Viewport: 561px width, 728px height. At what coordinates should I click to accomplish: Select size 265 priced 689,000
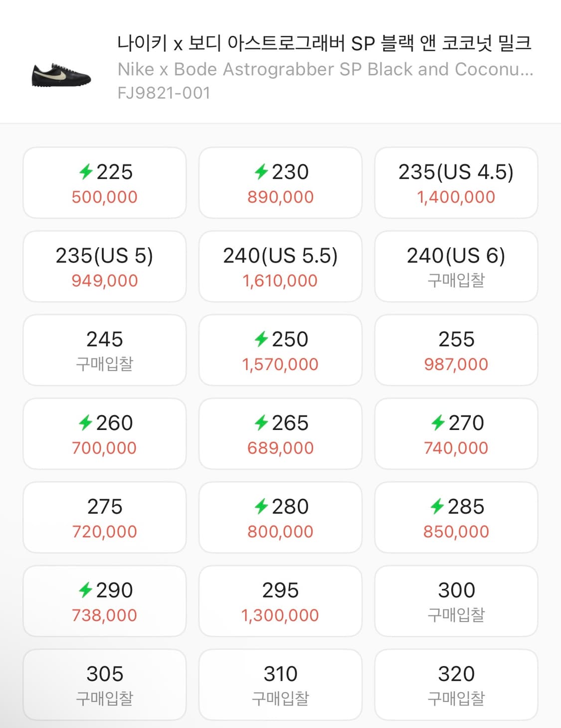(280, 434)
